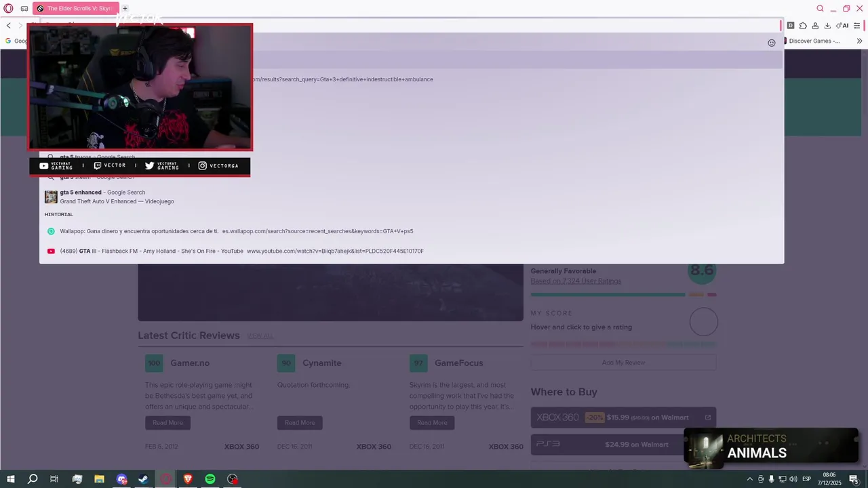Click the Grand Theft Auto V Enhanced thumbnail
Viewport: 868px width, 488px height.
(x=51, y=197)
